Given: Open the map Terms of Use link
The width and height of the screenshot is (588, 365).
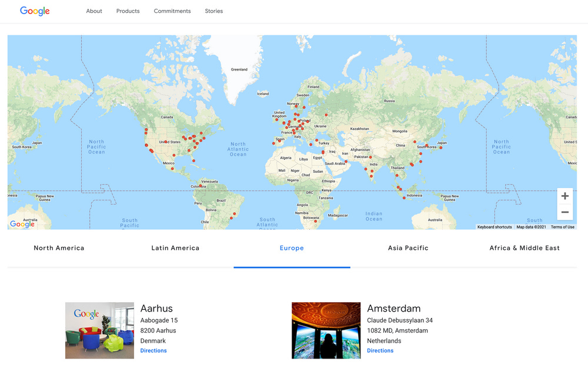Looking at the screenshot, I should (x=563, y=227).
